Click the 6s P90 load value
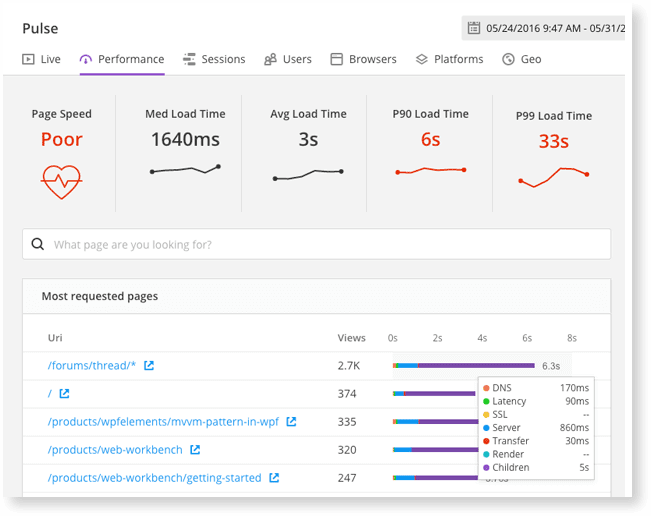 431,139
